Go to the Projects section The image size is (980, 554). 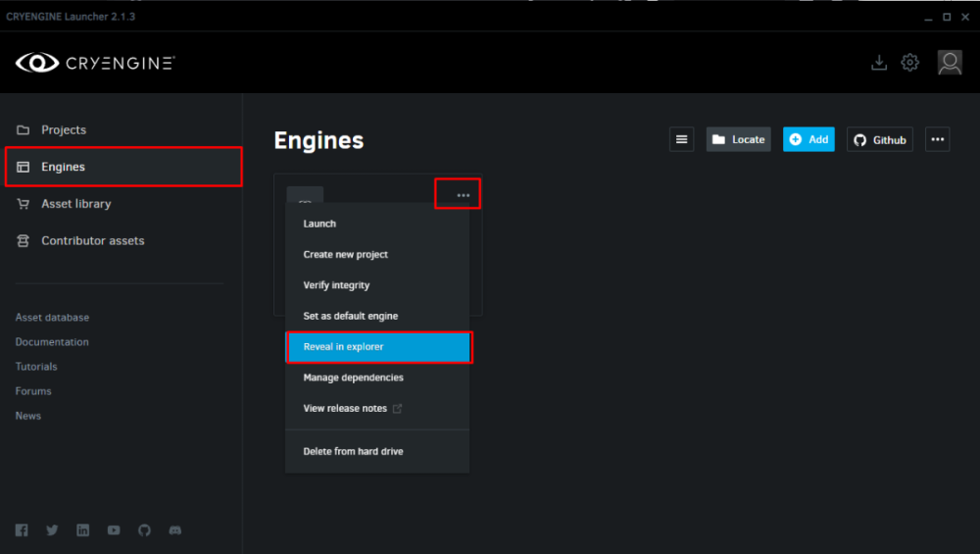(x=64, y=129)
